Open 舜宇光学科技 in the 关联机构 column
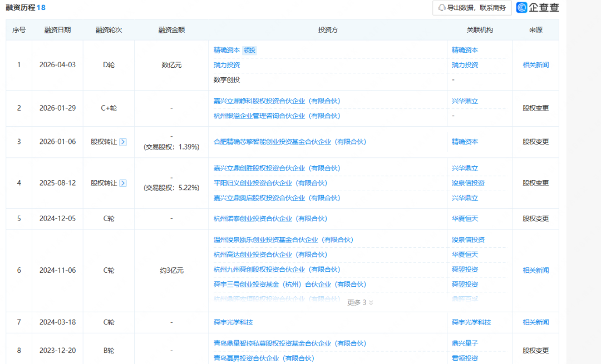Viewport: 601px width, 364px height. tap(471, 322)
